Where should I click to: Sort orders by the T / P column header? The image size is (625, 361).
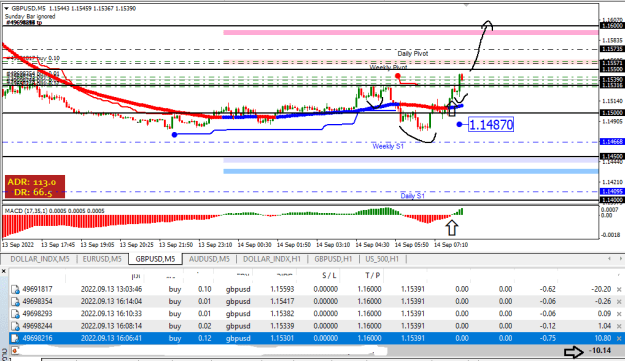coord(372,275)
